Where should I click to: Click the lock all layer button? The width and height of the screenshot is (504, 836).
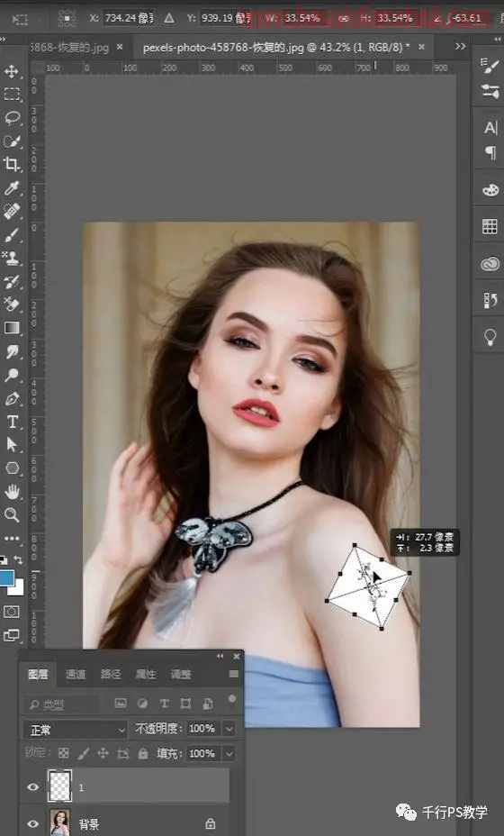(x=143, y=754)
